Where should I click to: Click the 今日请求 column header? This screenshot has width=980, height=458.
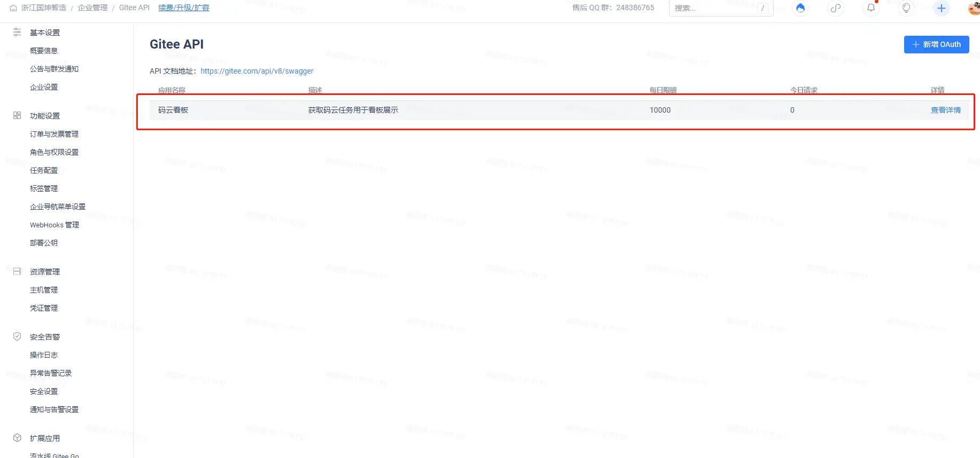pos(804,90)
